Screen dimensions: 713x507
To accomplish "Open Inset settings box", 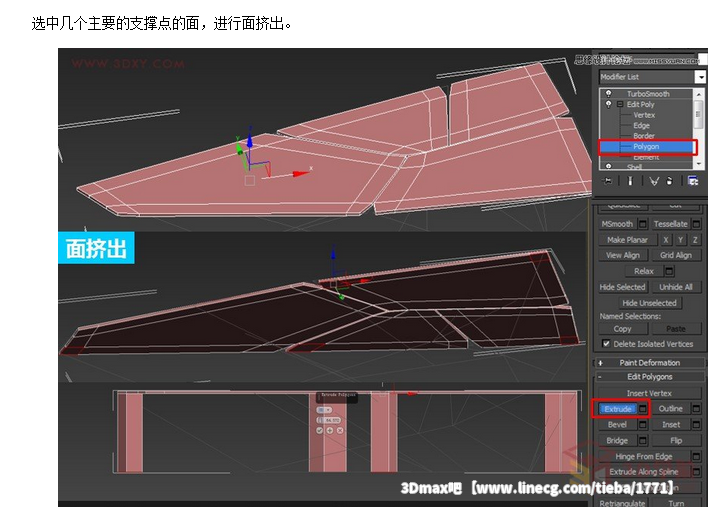I will coord(696,425).
